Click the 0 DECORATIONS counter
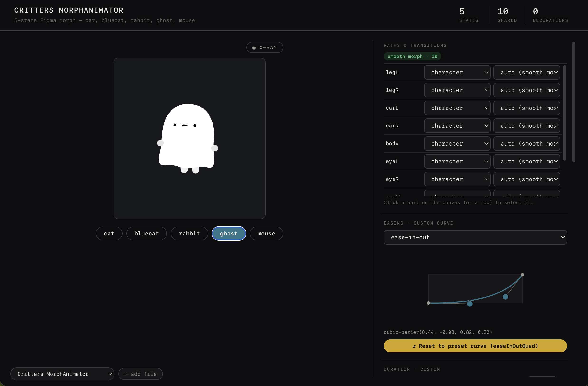Image resolution: width=588 pixels, height=386 pixels. point(550,15)
